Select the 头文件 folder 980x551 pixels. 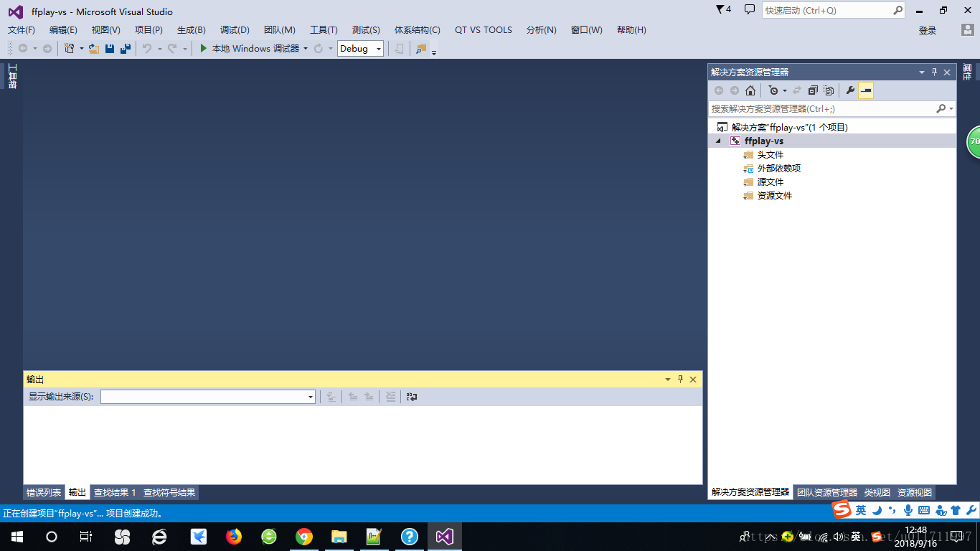[x=771, y=155]
